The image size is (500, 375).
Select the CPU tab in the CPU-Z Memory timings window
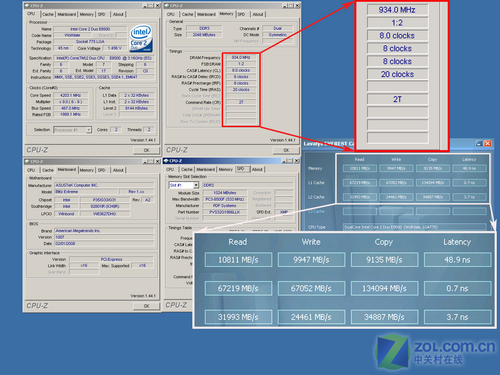tap(171, 14)
